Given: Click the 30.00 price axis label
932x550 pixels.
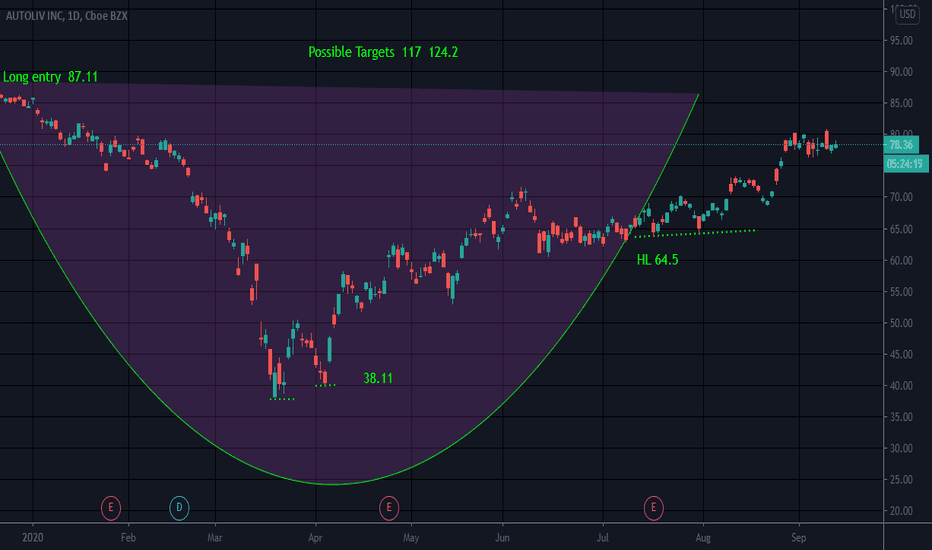Looking at the screenshot, I should [x=901, y=449].
